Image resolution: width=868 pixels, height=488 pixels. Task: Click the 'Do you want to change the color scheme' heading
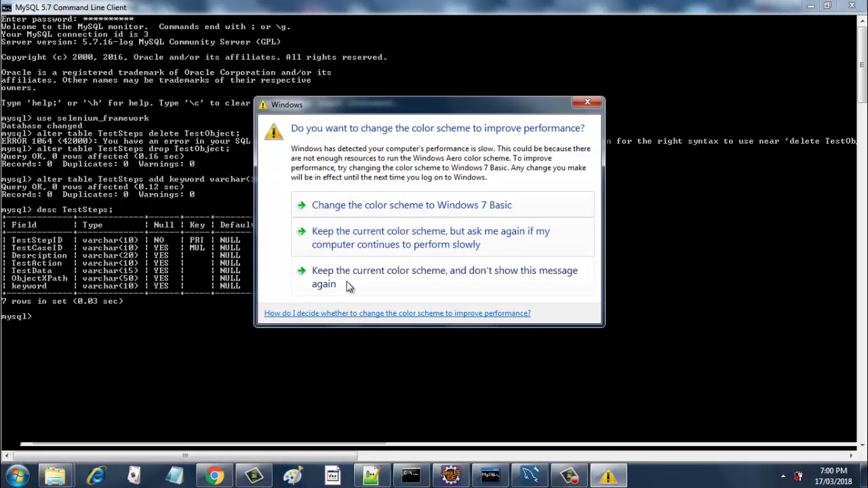pos(437,128)
